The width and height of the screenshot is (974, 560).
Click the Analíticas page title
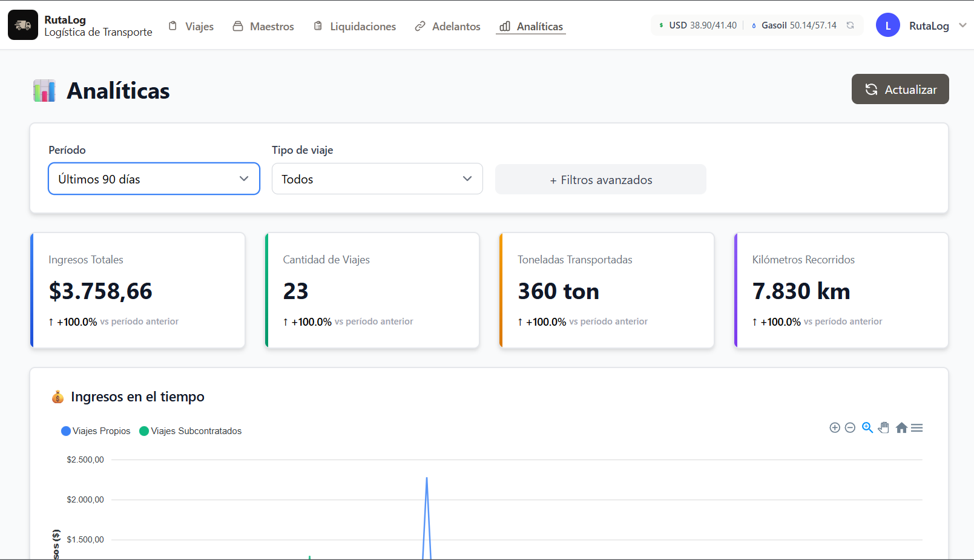point(118,91)
